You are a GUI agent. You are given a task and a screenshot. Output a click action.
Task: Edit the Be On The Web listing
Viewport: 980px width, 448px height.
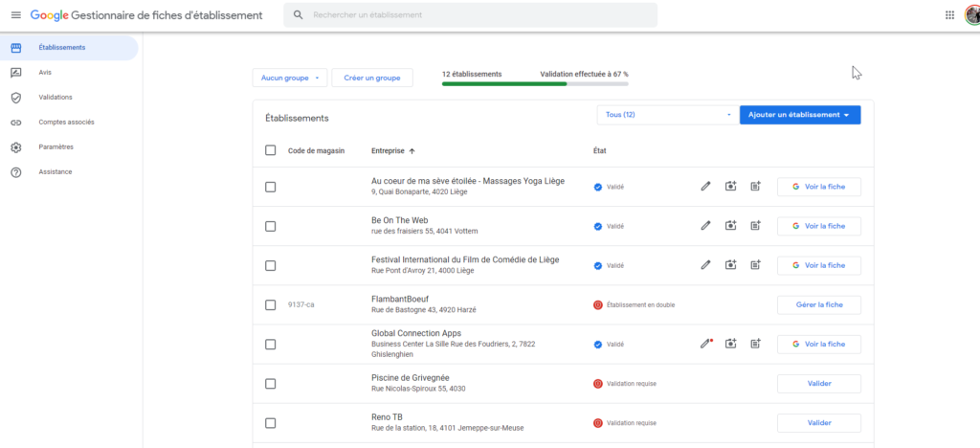point(705,226)
